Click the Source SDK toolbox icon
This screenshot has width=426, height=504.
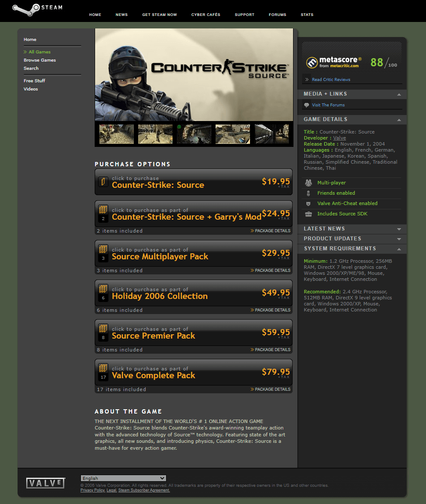click(309, 214)
